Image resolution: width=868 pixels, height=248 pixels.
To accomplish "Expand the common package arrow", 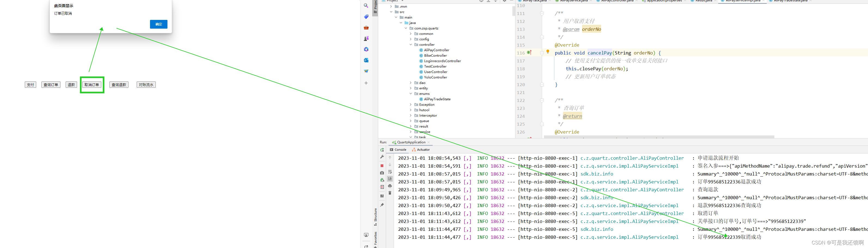I will pyautogui.click(x=411, y=34).
